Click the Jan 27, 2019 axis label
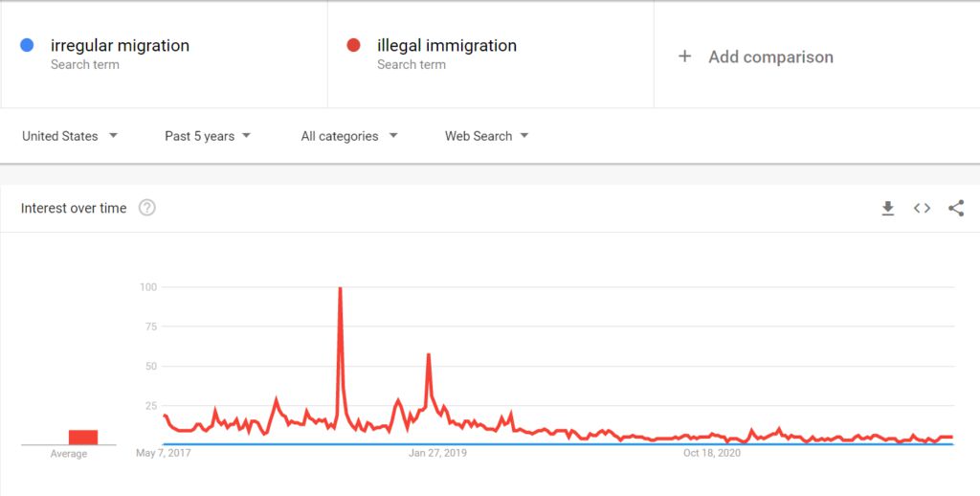 pyautogui.click(x=437, y=453)
